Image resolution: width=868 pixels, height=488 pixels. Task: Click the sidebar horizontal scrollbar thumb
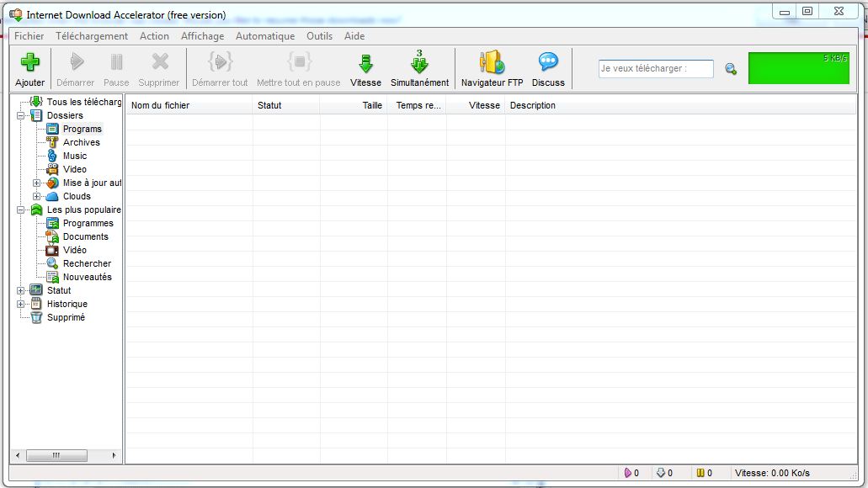point(56,455)
